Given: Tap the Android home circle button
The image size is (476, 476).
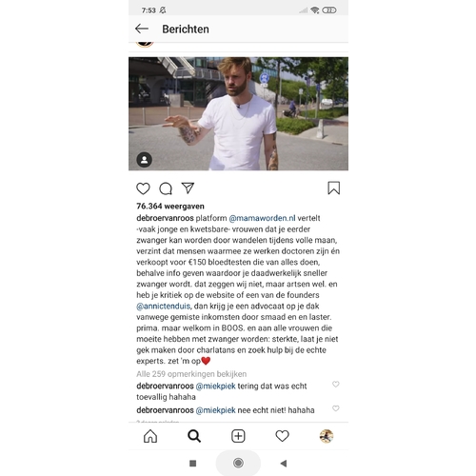Looking at the screenshot, I should click(238, 463).
